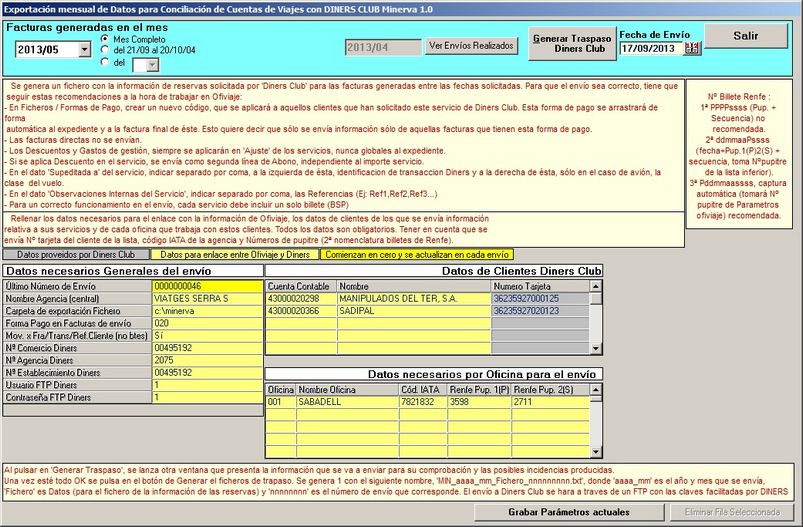Click the Fecha de Envío date field

coord(651,49)
